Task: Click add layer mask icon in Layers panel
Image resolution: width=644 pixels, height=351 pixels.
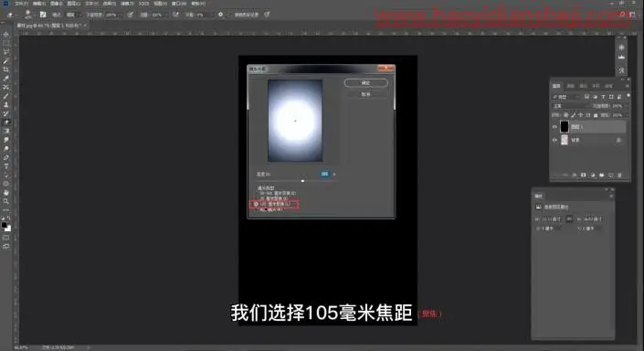Action: click(583, 175)
